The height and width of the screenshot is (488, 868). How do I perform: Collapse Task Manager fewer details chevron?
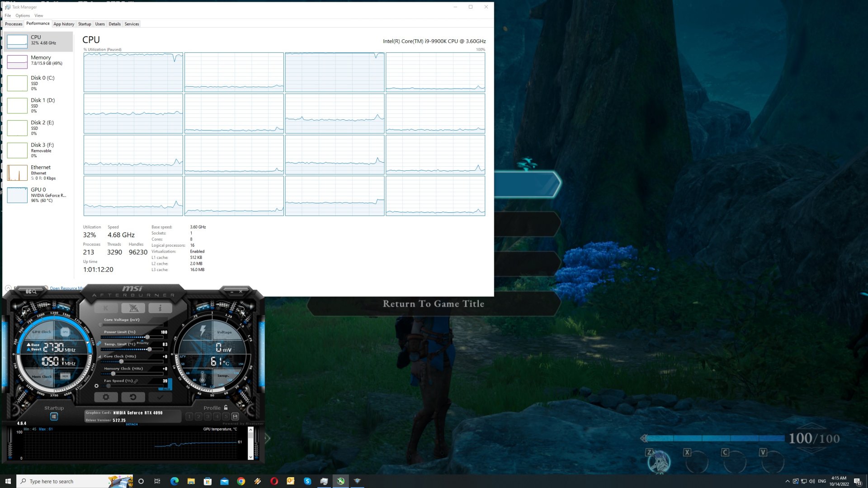[x=8, y=288]
